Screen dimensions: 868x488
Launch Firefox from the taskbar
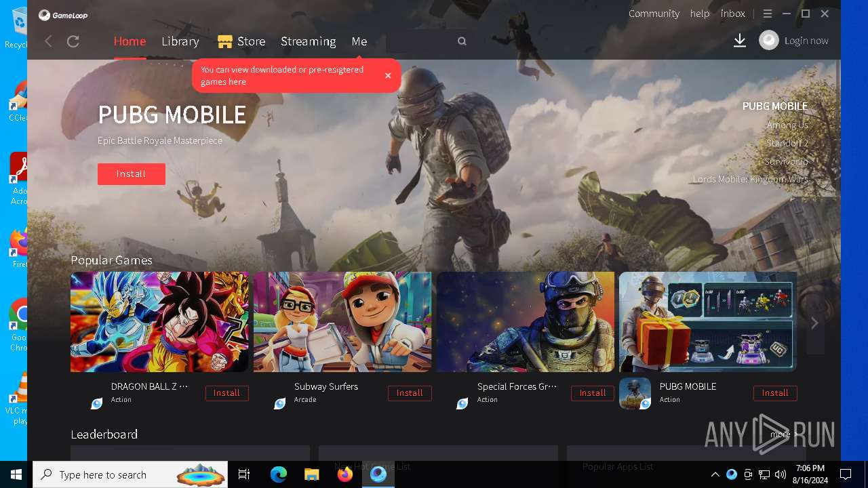pyautogui.click(x=344, y=474)
